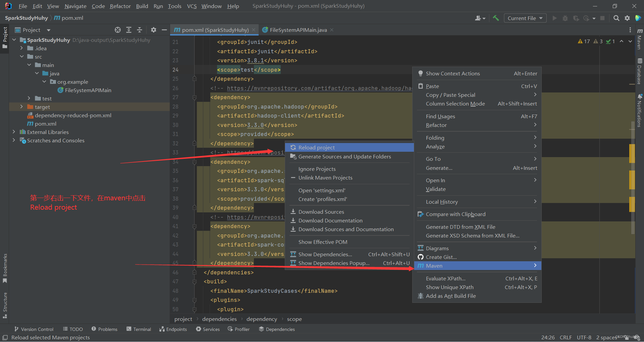Toggle tool window bars icon in status bar

pos(5,337)
